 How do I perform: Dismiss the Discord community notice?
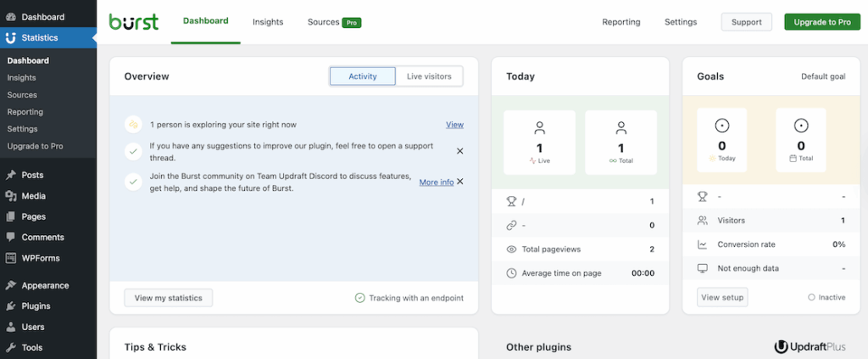[459, 182]
